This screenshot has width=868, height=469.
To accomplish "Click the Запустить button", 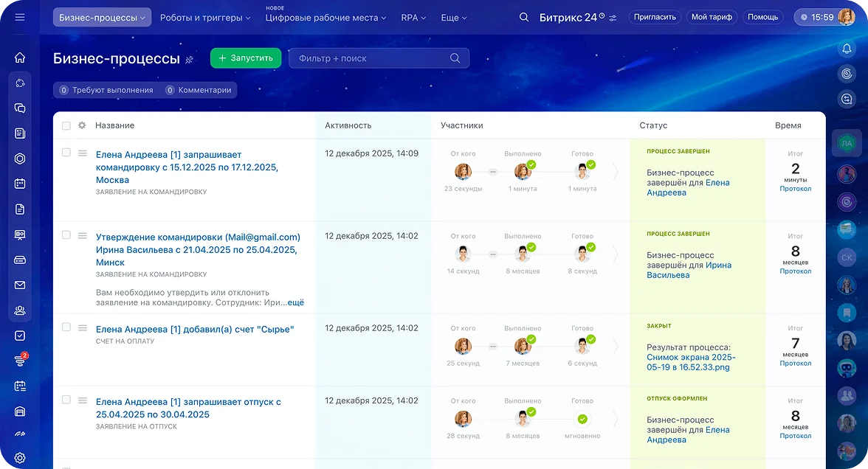I will click(x=246, y=58).
